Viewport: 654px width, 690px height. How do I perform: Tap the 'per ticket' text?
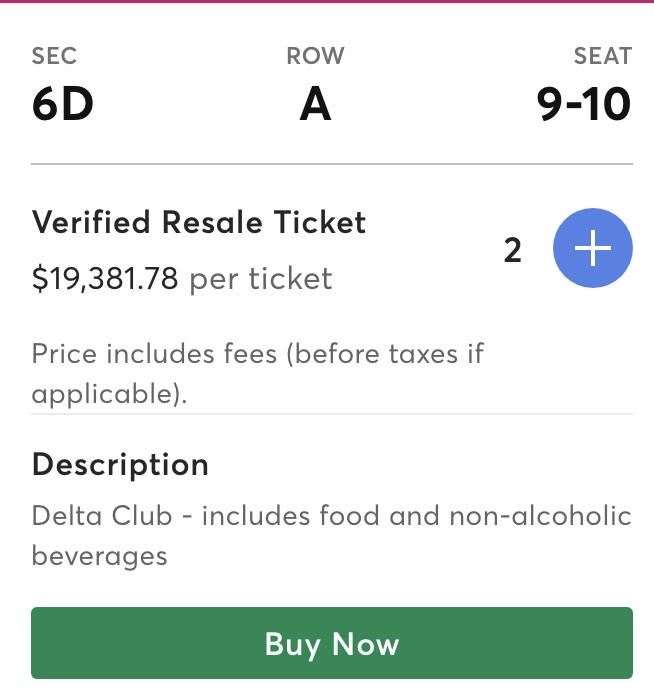[x=261, y=278]
